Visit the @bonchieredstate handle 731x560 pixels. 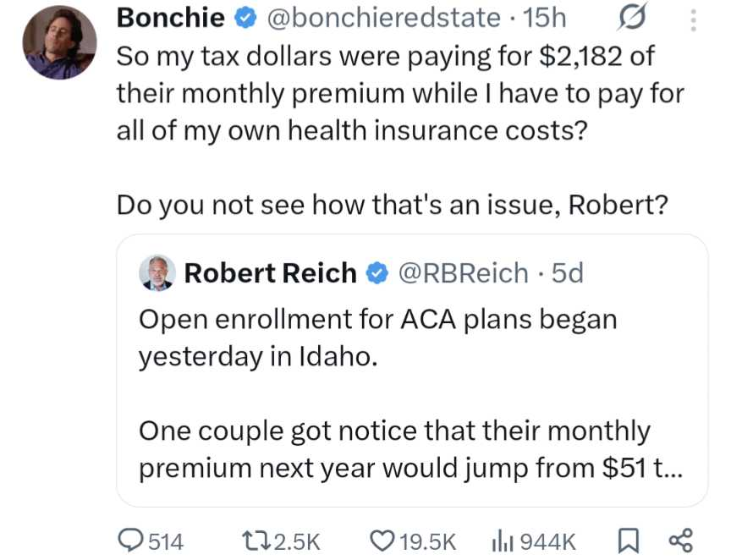tap(384, 17)
